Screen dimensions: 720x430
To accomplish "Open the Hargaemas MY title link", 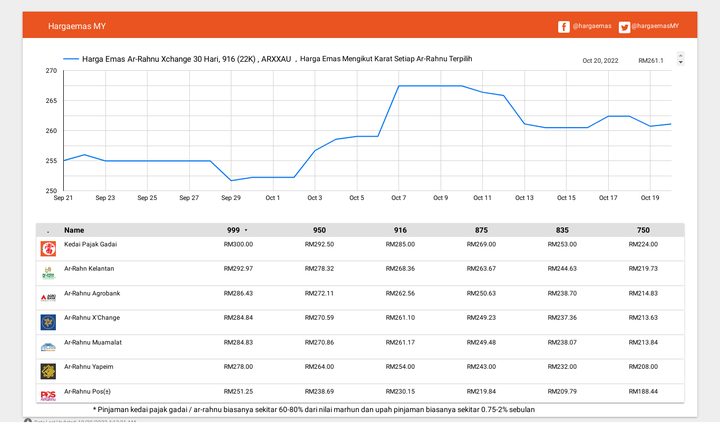I will click(77, 26).
